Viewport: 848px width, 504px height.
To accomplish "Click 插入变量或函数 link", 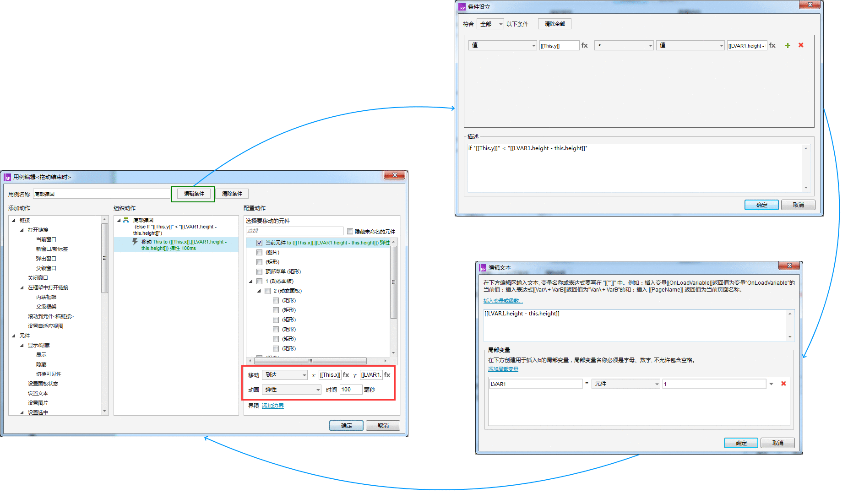I will (x=503, y=301).
